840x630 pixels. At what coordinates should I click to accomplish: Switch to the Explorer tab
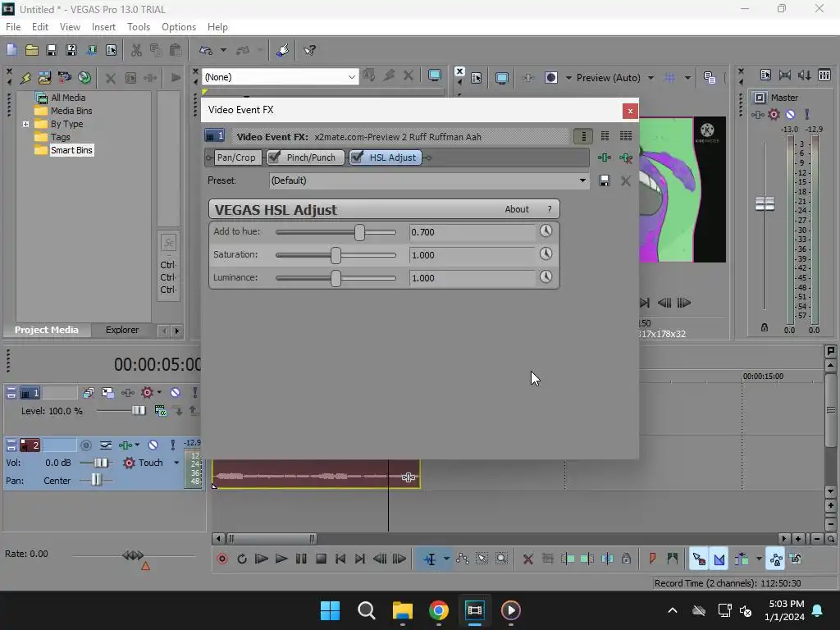(x=122, y=330)
